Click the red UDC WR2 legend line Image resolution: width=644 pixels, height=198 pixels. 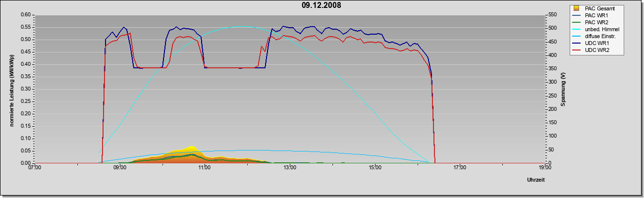(577, 51)
